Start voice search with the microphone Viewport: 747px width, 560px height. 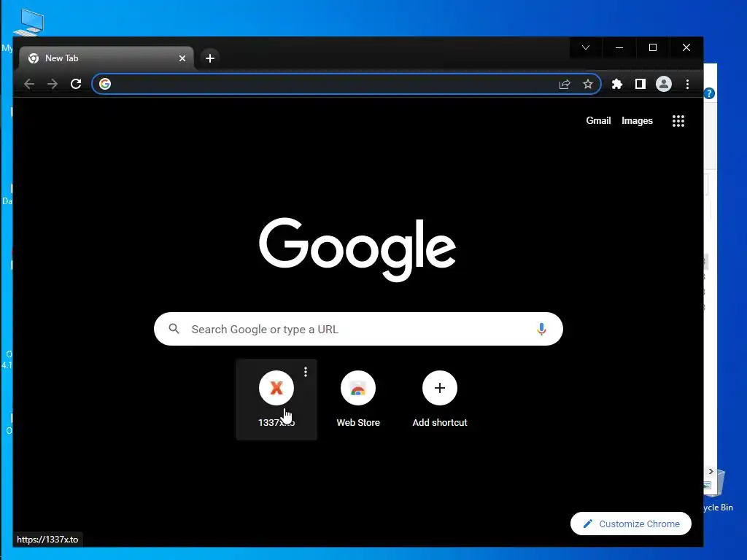point(541,329)
